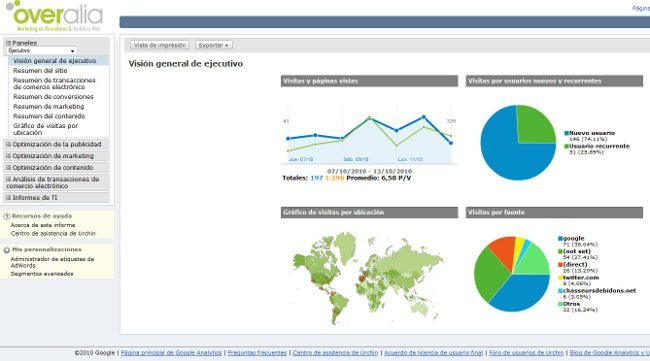Expand Optimización de la publicidad section

(57, 144)
